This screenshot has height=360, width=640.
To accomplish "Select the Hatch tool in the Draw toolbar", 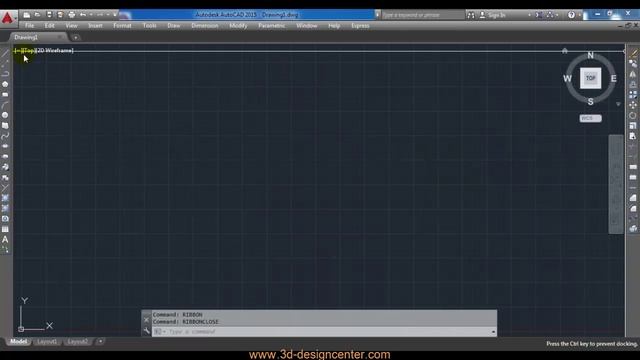I will [5, 198].
